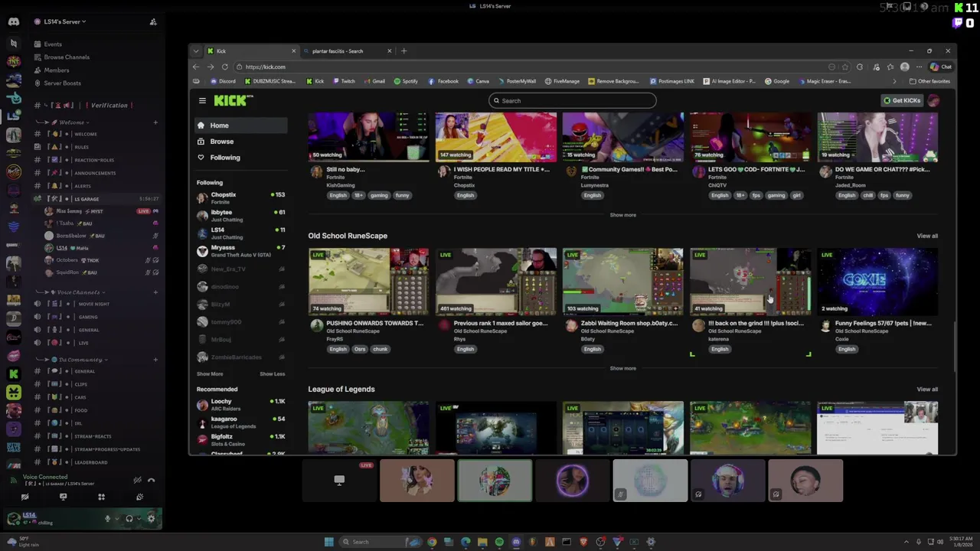
Task: Click Show Less in Following list
Action: [272, 374]
